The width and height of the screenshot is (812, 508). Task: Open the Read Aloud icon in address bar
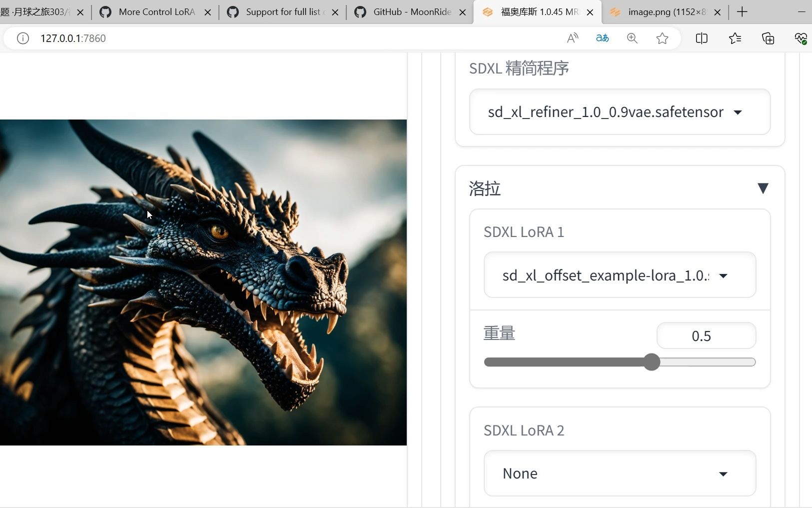(x=573, y=38)
